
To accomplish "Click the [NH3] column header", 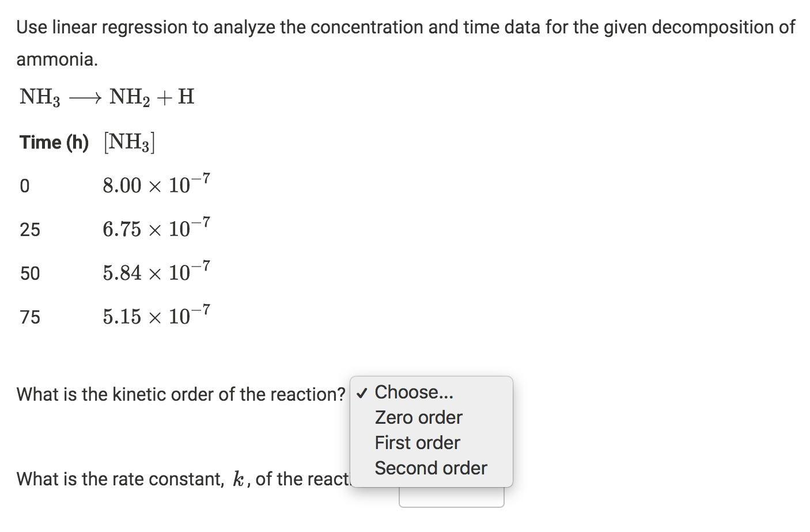I will pos(128,141).
